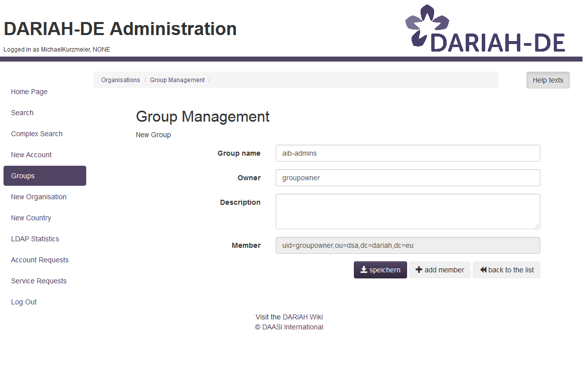Focus the Owner text field
The image size is (588, 374).
click(408, 178)
